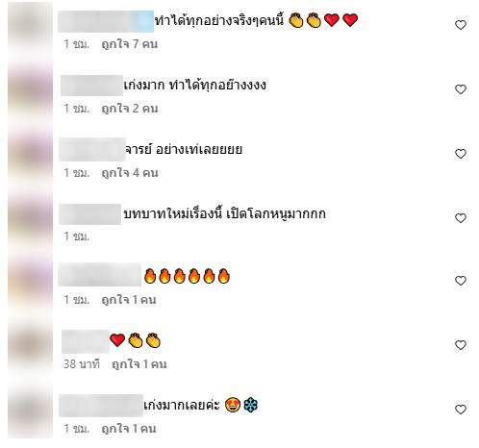Image resolution: width=479 pixels, height=448 pixels.
Task: Like the comment "จารย์ อย่างเท่เลยยยย"
Action: pos(461,154)
